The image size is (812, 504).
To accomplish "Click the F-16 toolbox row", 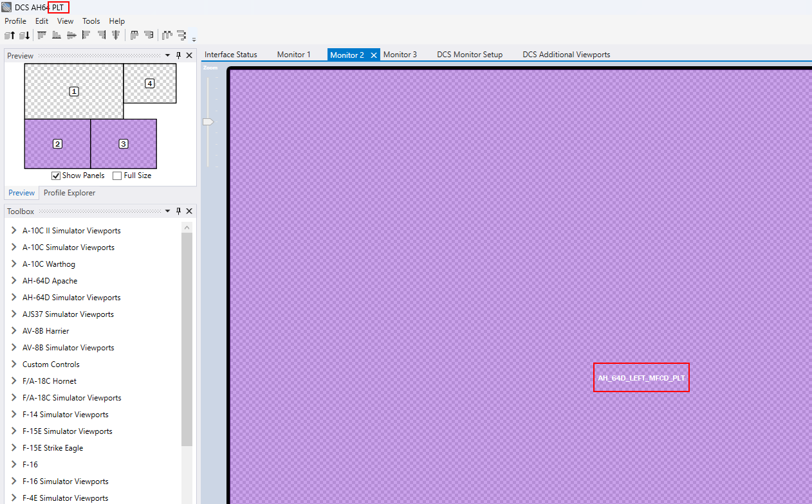I will pos(30,464).
